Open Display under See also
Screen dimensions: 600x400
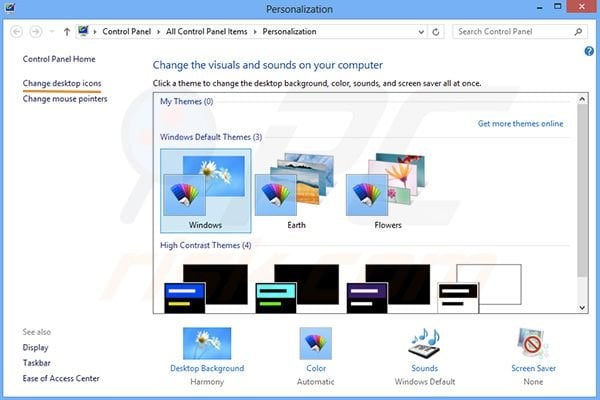[35, 348]
